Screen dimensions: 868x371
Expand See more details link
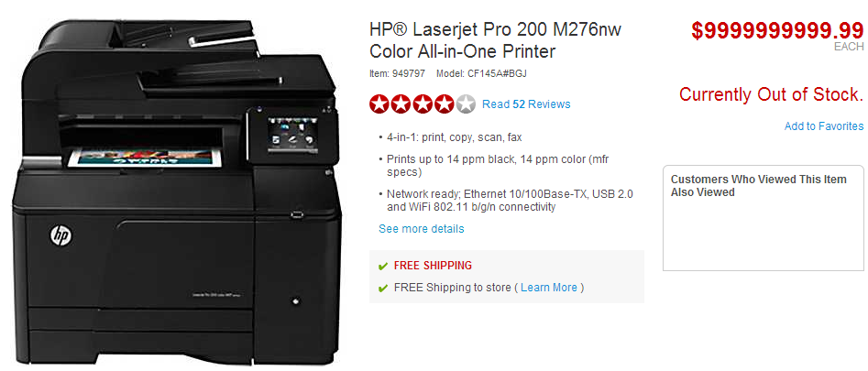pyautogui.click(x=422, y=228)
